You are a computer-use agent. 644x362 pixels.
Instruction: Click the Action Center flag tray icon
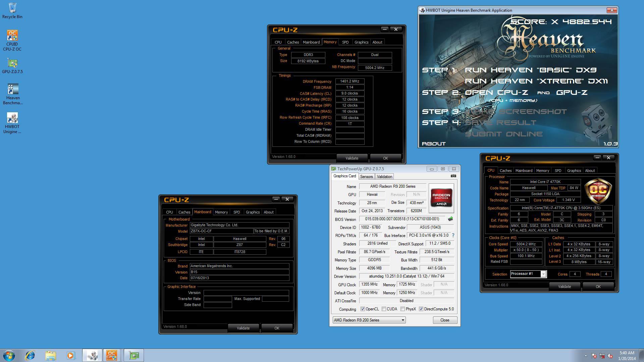click(594, 356)
